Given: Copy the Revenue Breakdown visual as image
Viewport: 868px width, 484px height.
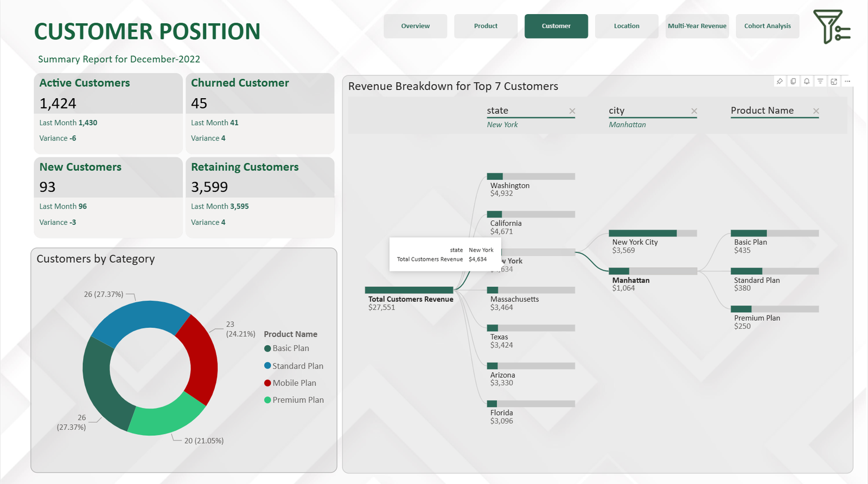Looking at the screenshot, I should (x=793, y=81).
